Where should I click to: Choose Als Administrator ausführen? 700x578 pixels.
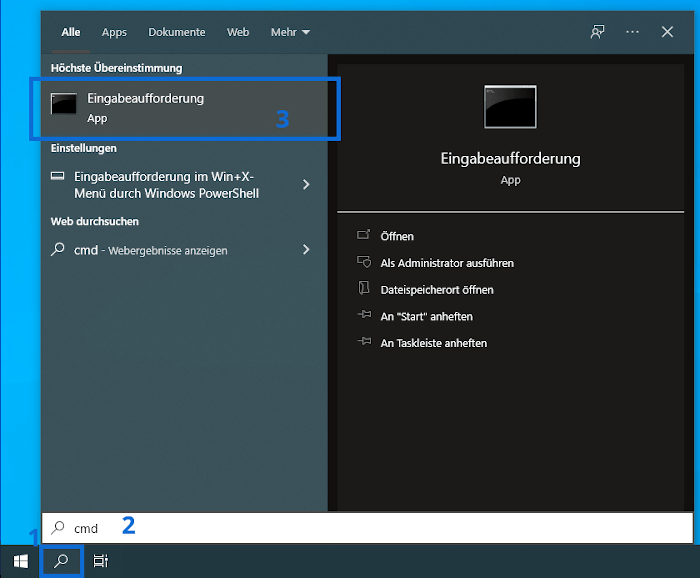[447, 263]
